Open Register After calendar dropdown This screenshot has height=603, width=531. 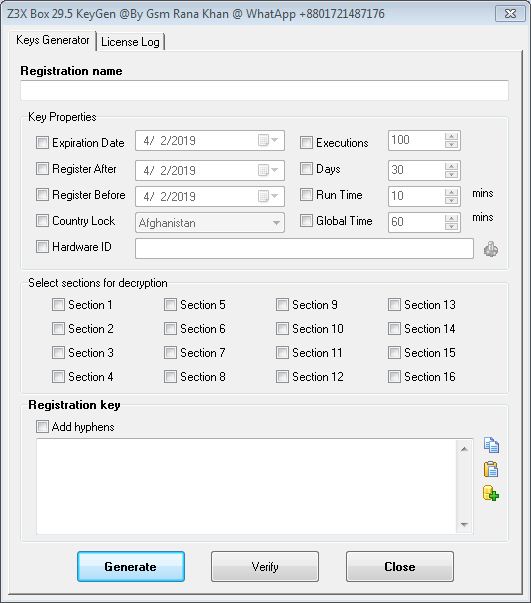point(268,170)
